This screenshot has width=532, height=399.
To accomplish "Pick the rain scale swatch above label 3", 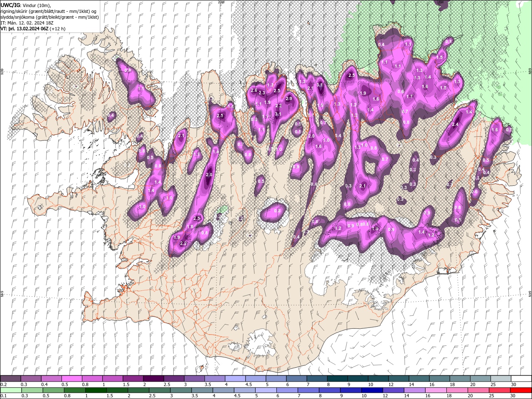I will [180, 390].
